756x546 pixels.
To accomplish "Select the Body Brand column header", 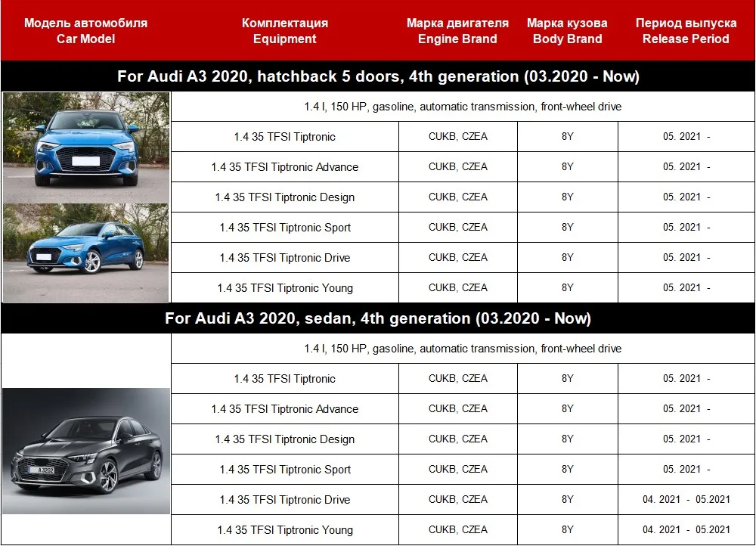I will point(568,31).
